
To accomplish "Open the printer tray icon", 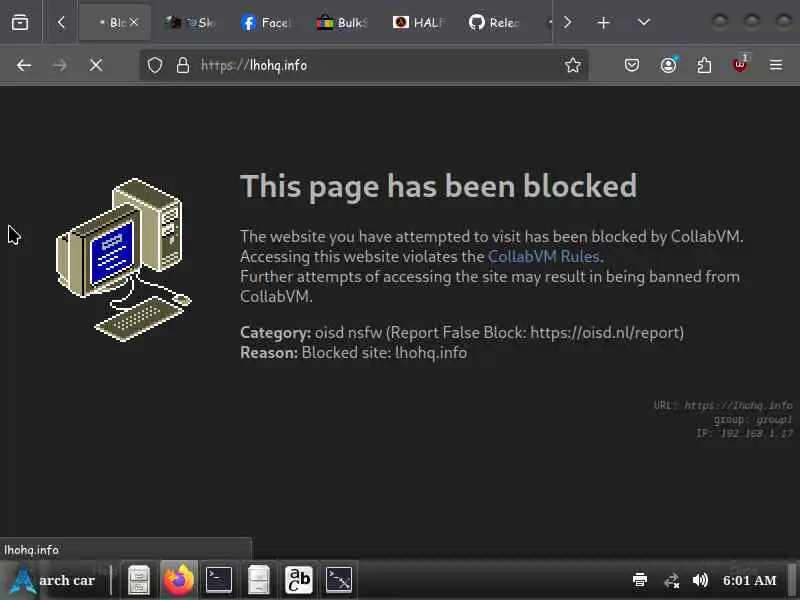I will pyautogui.click(x=640, y=580).
